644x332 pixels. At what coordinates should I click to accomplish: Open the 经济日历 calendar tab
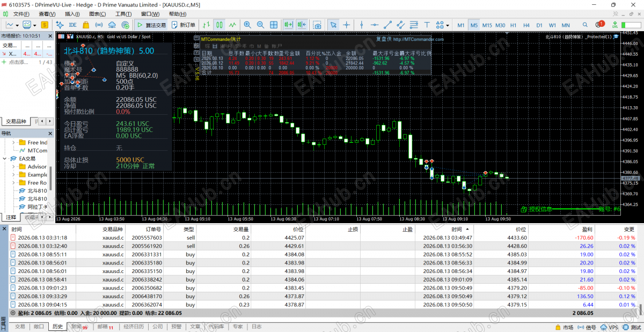134,327
